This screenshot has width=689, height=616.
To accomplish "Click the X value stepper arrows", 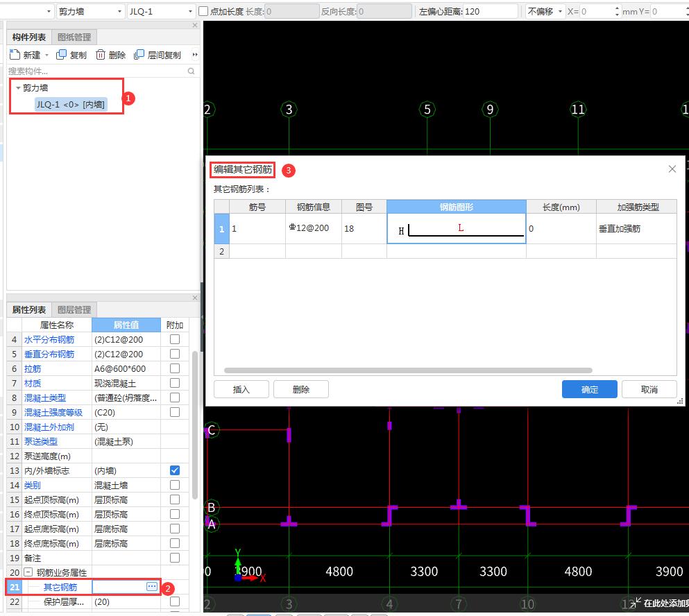I will [x=617, y=11].
